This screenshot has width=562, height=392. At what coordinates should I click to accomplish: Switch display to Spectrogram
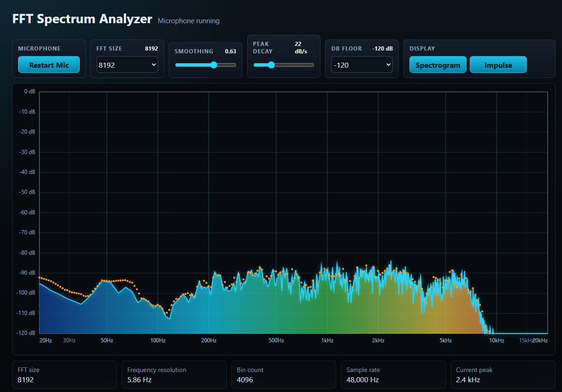438,65
